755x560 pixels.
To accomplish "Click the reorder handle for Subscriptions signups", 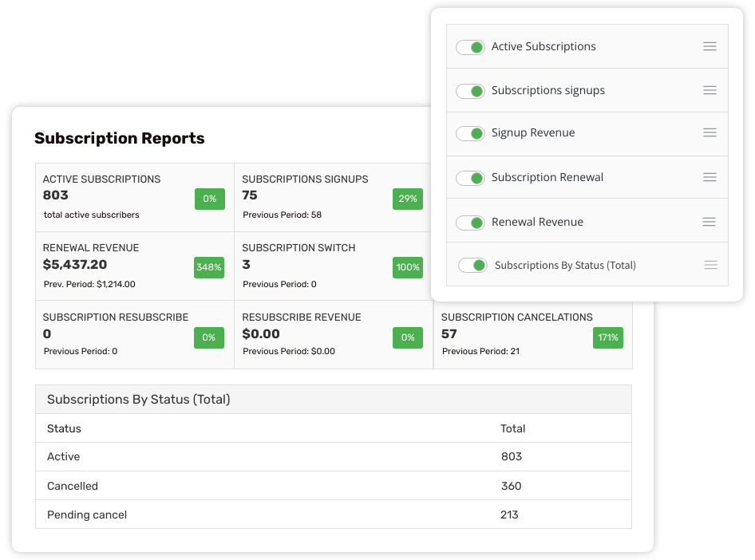I will tap(710, 90).
